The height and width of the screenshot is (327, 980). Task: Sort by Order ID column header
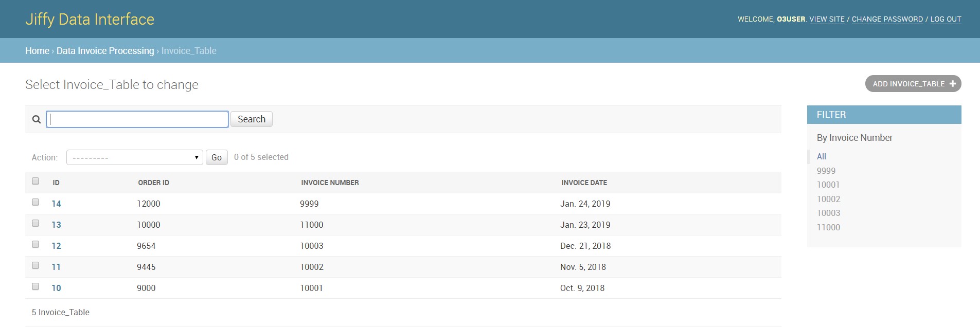click(153, 183)
